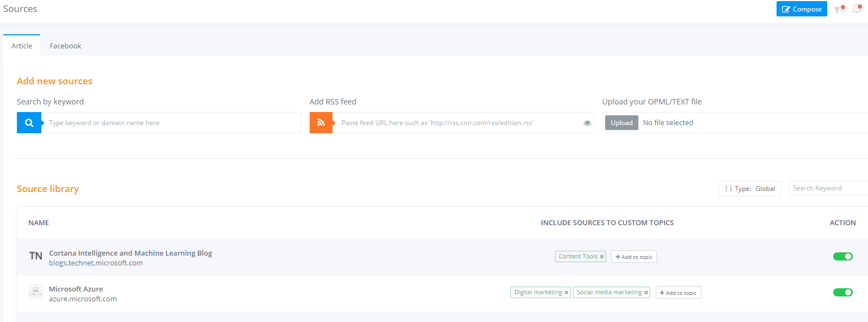Click the NAME column header
Screen dimensions: 868x322
pyautogui.click(x=39, y=222)
